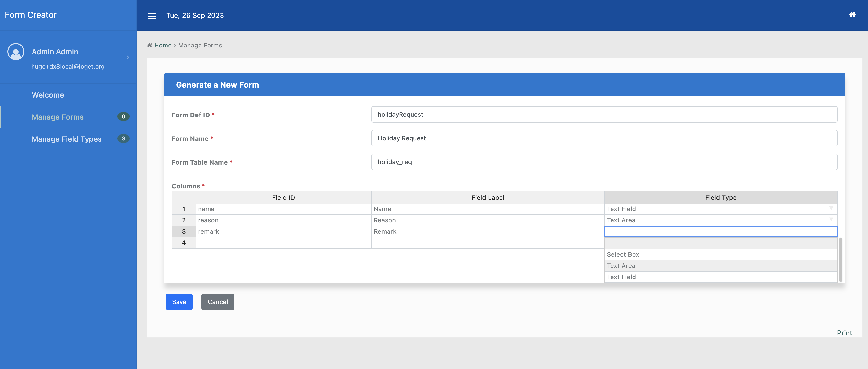Viewport: 868px width, 369px height.
Task: Click the Manage Field Types count badge
Action: [123, 139]
